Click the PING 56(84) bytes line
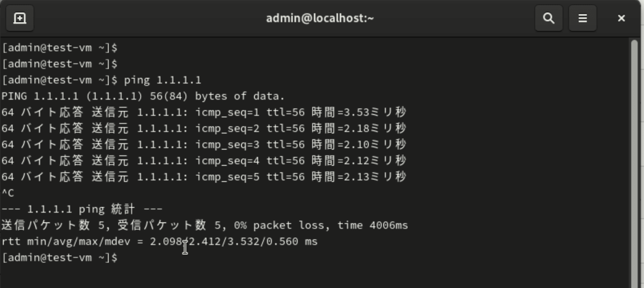 click(143, 96)
